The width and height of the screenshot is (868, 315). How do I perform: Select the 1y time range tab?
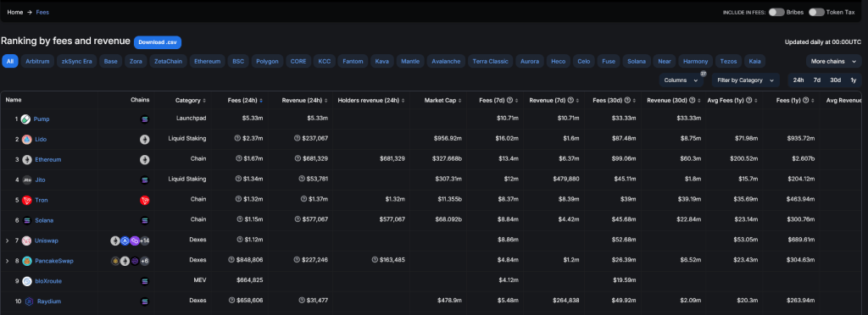[853, 80]
